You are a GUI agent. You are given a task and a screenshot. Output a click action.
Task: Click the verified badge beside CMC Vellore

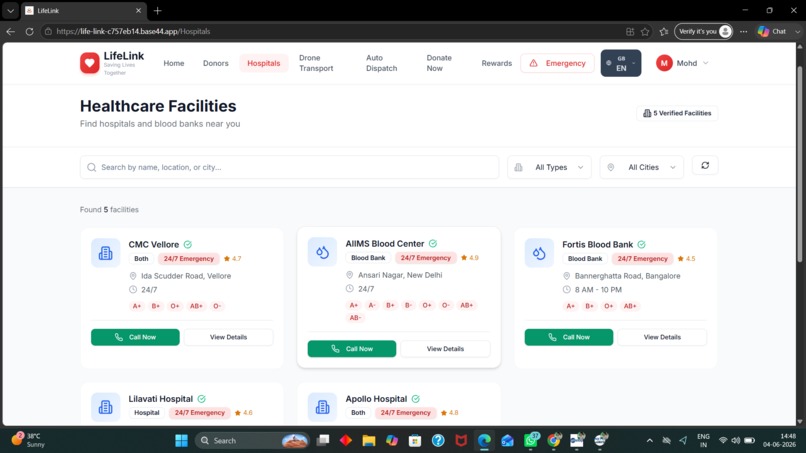coord(188,245)
